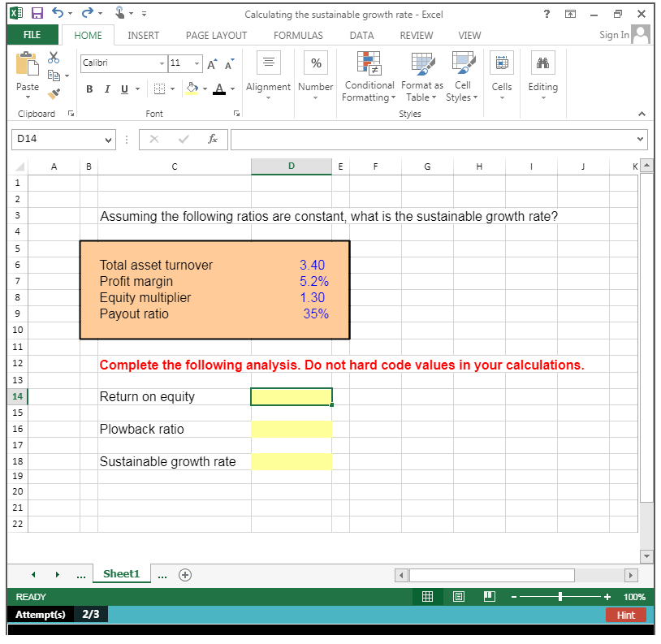Click the Sign In link
Viewport: 661px width, 644px height.
[614, 35]
